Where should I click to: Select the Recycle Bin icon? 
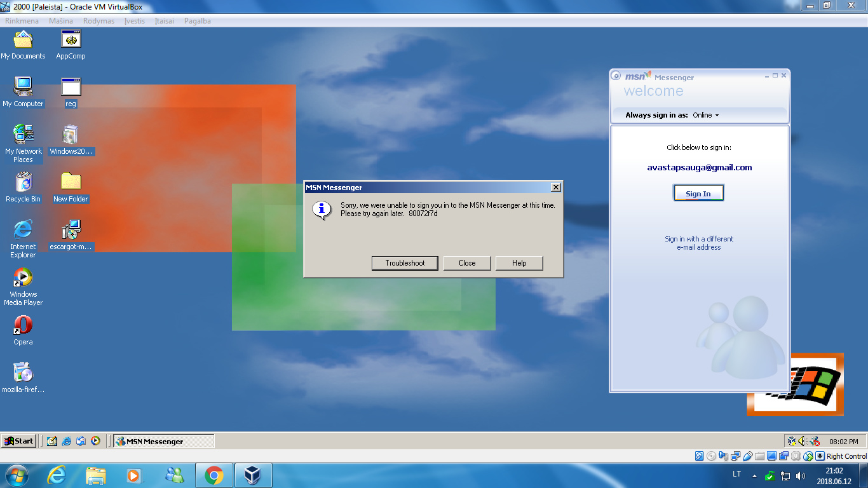click(x=23, y=187)
